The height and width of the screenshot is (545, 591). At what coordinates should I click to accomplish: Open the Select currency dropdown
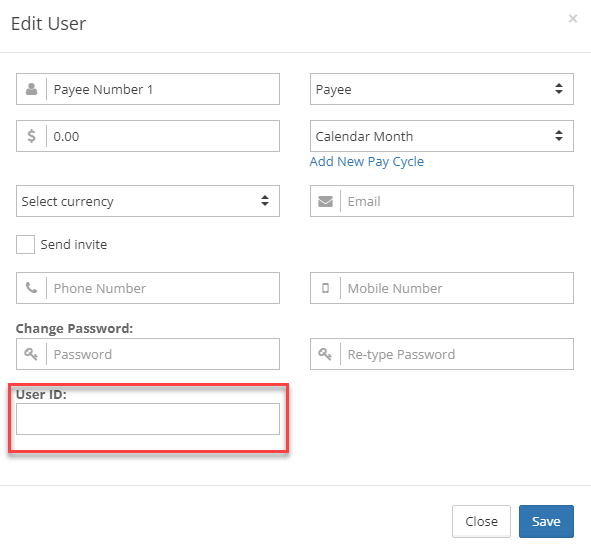click(148, 201)
